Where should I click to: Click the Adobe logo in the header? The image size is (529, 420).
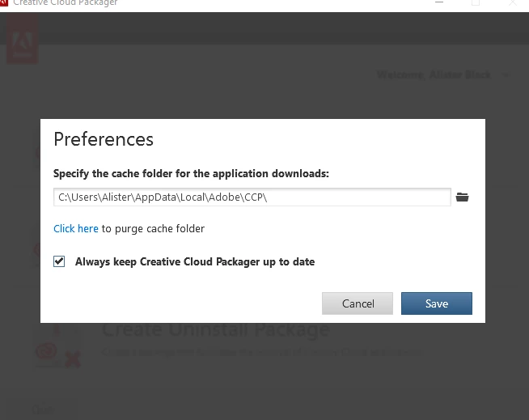click(x=23, y=39)
